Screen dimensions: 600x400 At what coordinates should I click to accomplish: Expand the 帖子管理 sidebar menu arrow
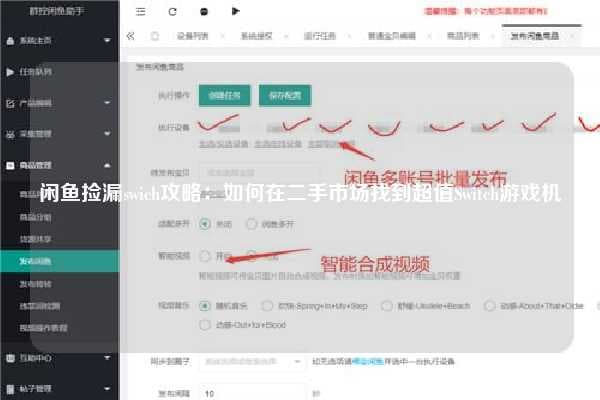tap(108, 389)
